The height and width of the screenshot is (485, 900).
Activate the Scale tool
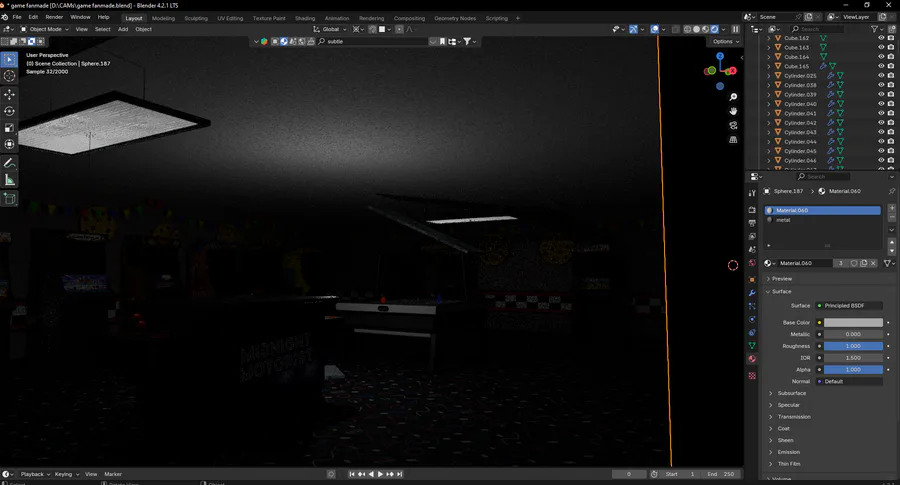click(x=9, y=127)
